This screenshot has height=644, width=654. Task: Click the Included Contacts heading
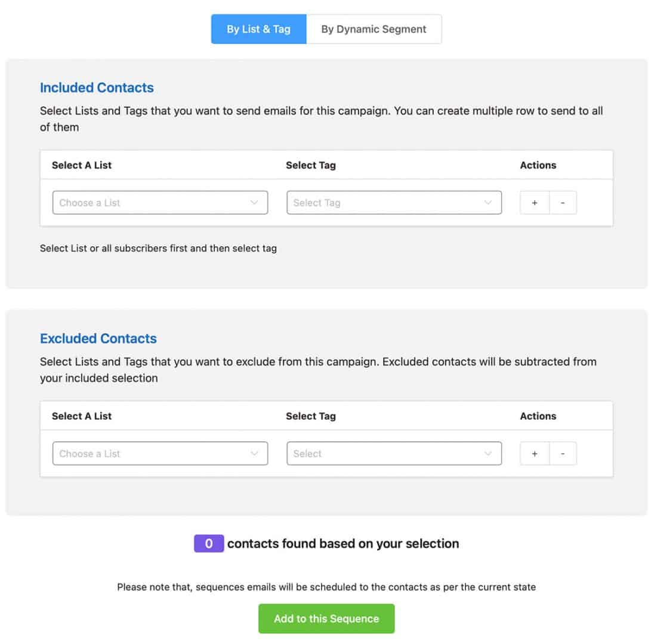pos(97,88)
